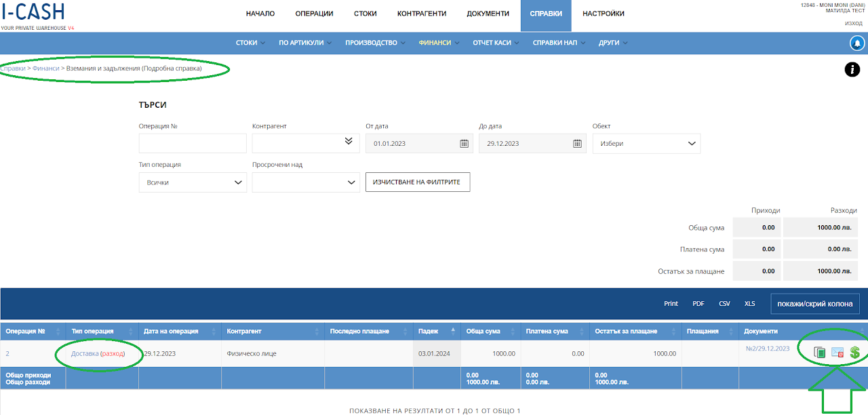Click the Изход logout link
The width and height of the screenshot is (868, 415).
(854, 24)
